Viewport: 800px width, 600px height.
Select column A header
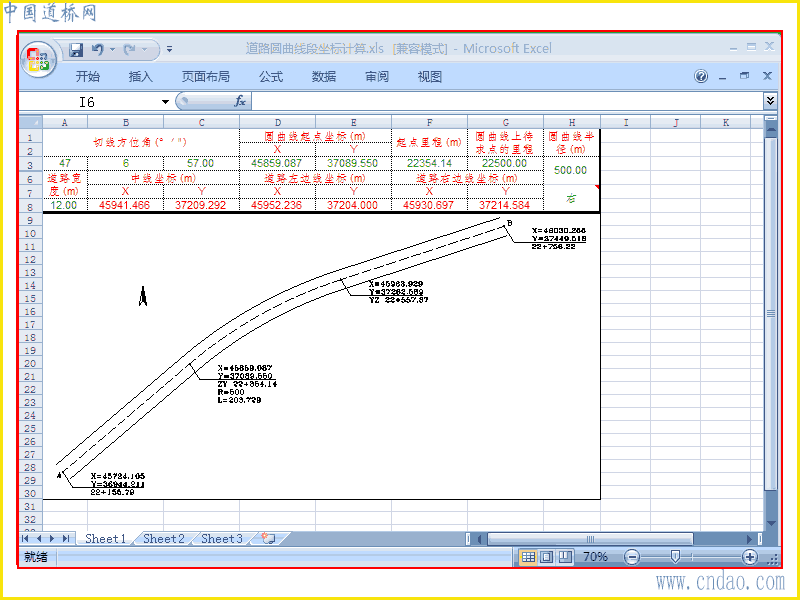click(65, 122)
